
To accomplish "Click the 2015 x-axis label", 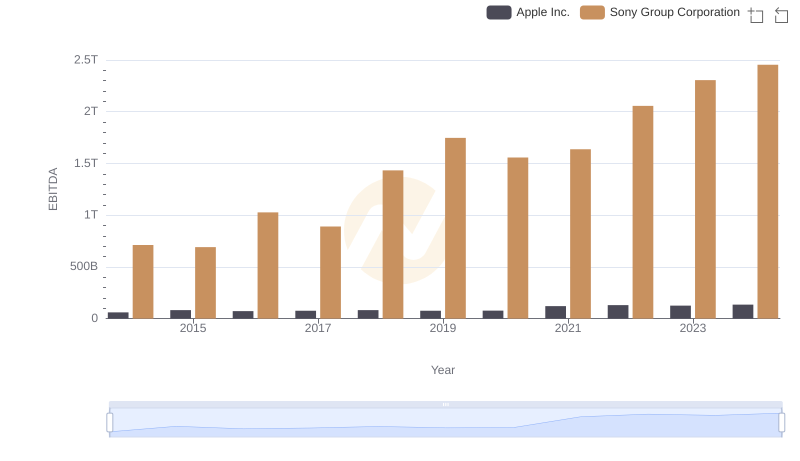I will (193, 328).
